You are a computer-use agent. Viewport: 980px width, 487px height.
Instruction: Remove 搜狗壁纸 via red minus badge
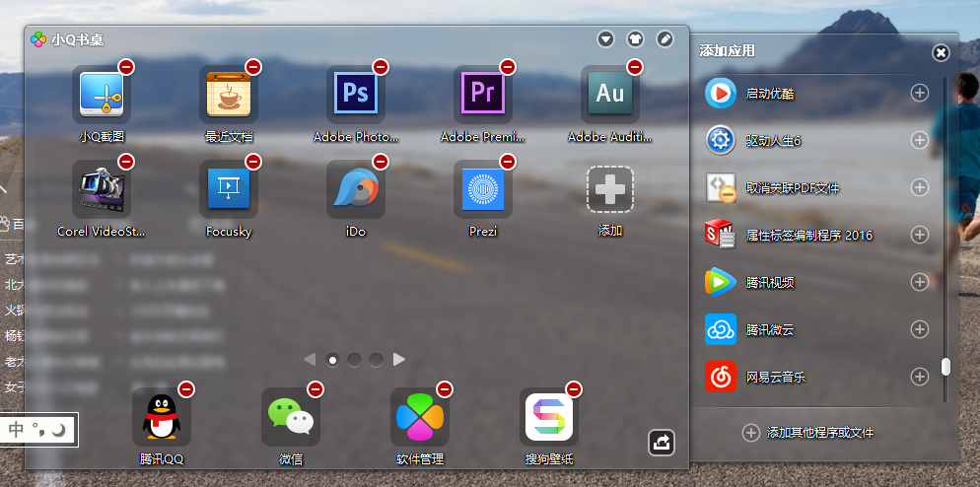(574, 389)
